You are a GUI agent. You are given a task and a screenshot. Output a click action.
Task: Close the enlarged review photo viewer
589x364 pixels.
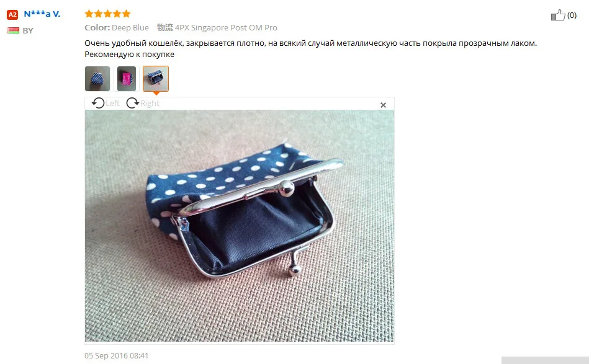pos(383,105)
